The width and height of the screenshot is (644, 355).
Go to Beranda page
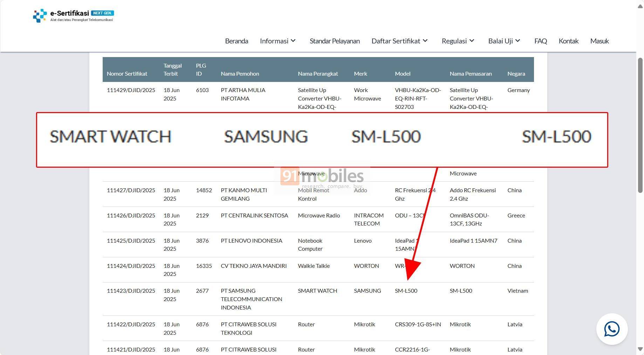[237, 41]
